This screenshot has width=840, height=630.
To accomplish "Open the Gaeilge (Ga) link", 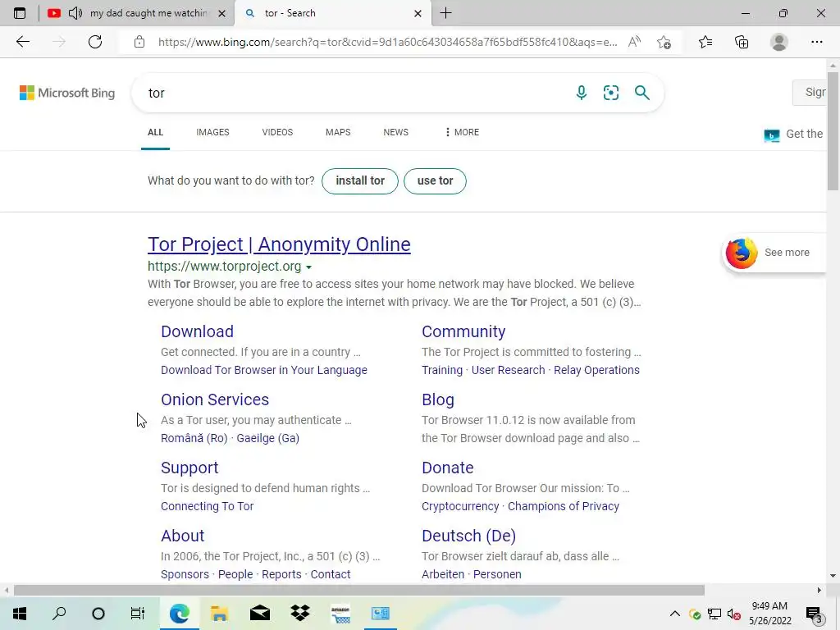I will point(268,438).
